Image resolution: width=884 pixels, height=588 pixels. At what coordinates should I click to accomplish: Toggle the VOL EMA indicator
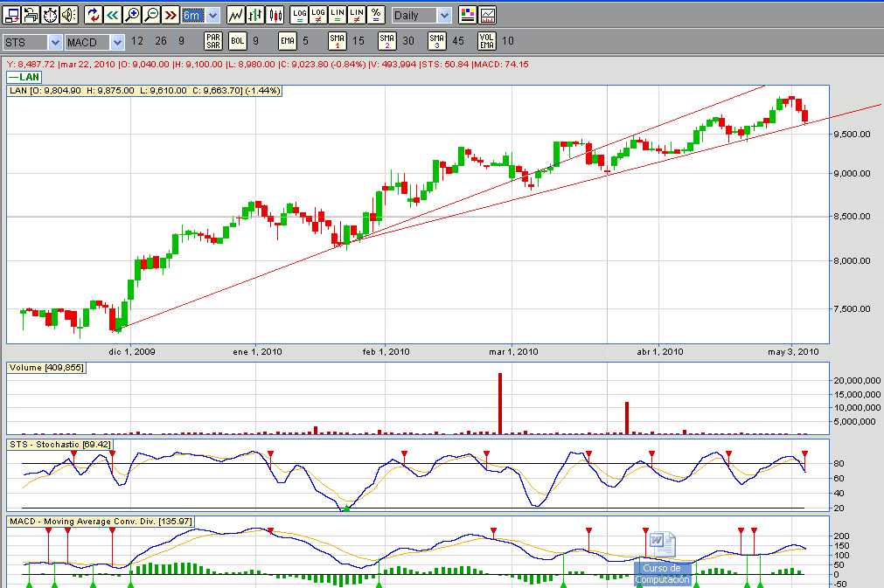coord(488,40)
